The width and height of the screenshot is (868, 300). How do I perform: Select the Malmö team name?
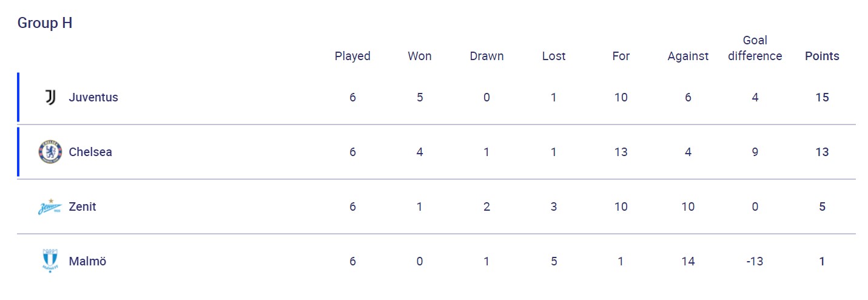[x=87, y=261]
